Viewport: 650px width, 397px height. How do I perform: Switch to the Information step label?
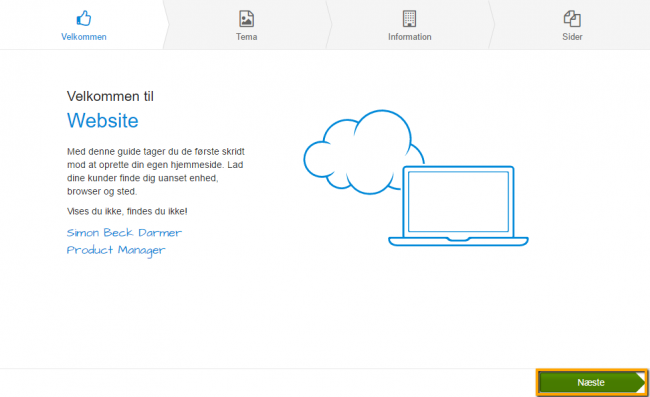(410, 37)
